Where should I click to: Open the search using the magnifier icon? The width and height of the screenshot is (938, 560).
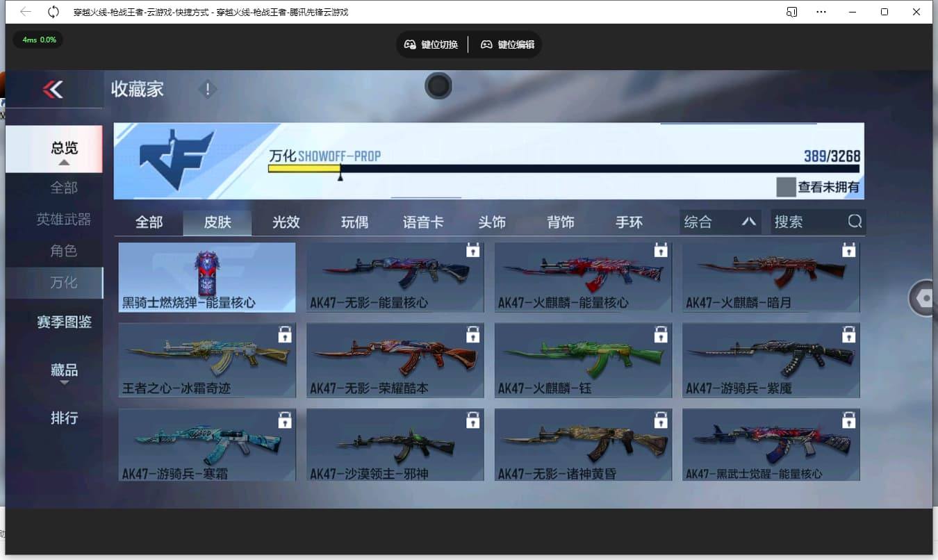[x=854, y=222]
